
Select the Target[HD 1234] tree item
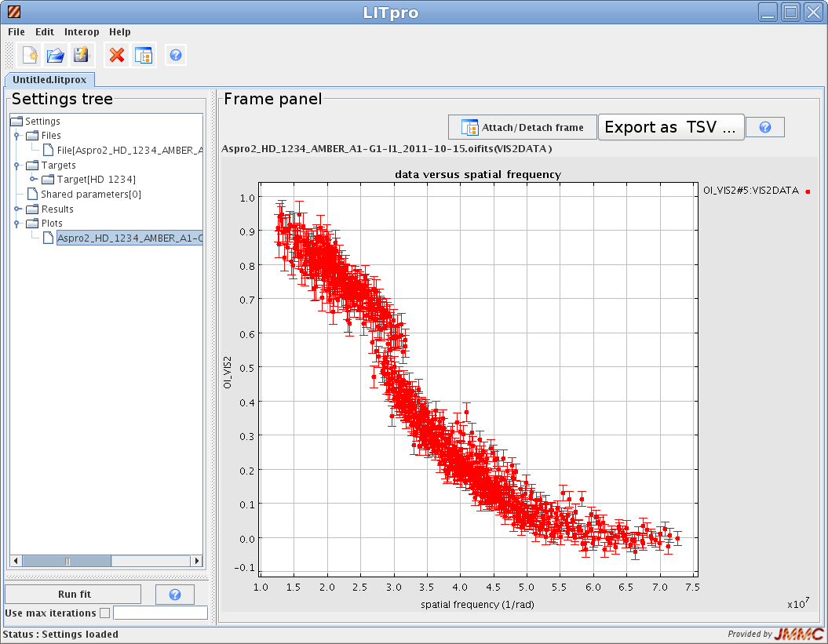[96, 180]
